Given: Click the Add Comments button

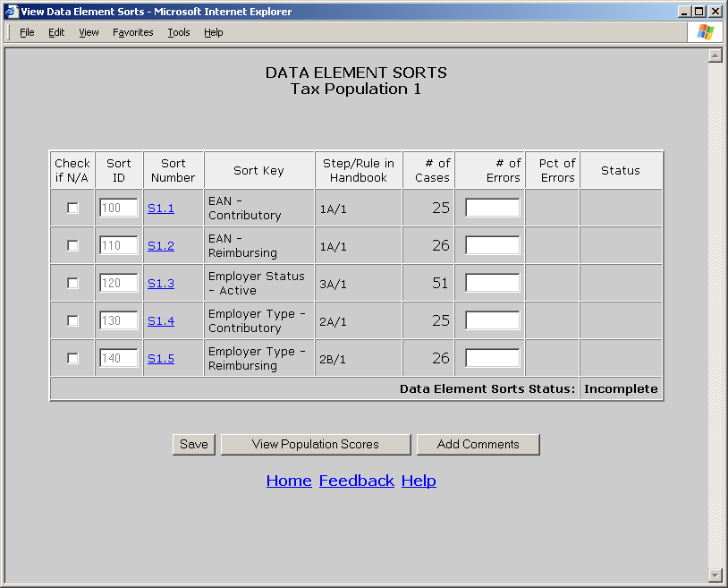Looking at the screenshot, I should 478,445.
